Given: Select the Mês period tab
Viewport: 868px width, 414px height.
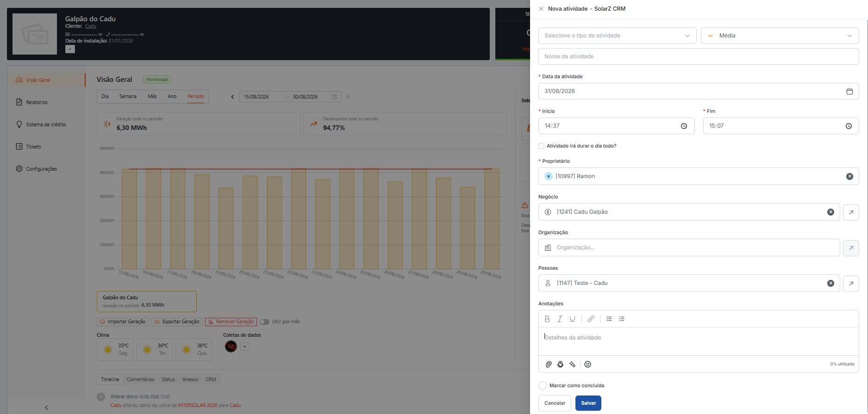Looking at the screenshot, I should pyautogui.click(x=152, y=96).
